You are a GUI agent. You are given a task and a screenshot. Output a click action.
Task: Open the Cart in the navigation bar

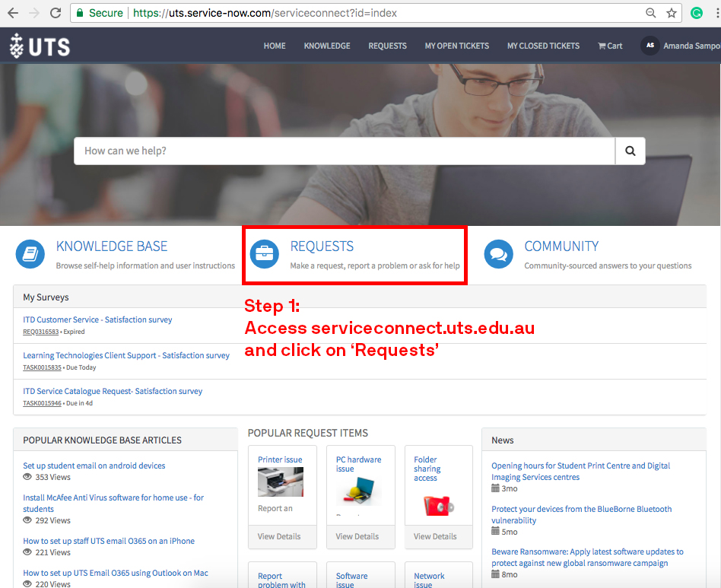coord(610,46)
